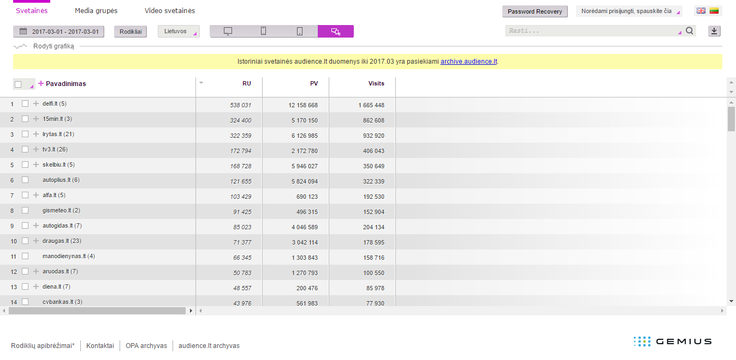The height and width of the screenshot is (360, 736).
Task: Switch to the Media grupės tab
Action: [96, 10]
